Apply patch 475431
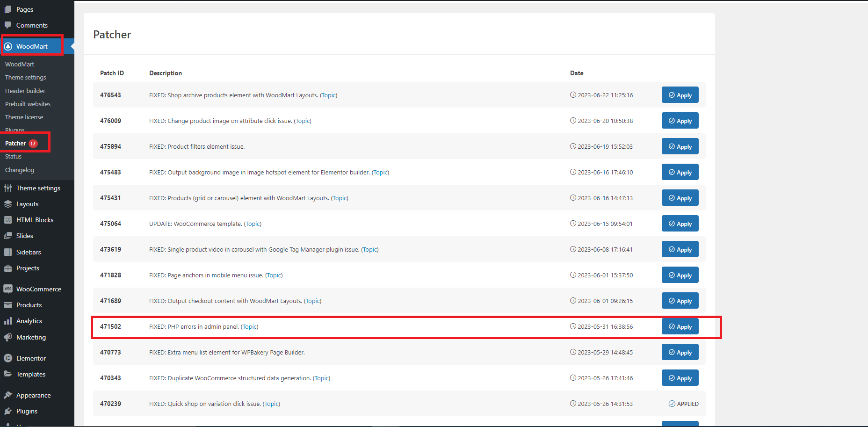Screen dimensions: 868x427 pos(680,198)
